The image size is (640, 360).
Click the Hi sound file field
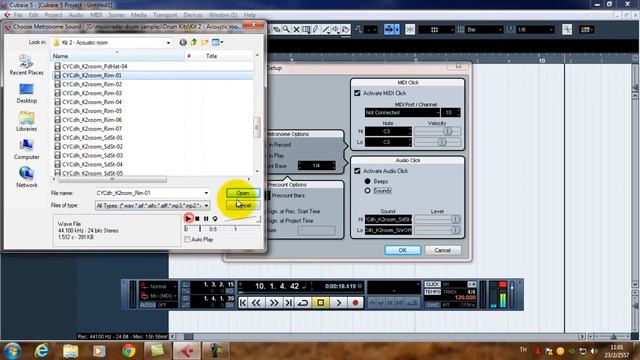[x=388, y=219]
